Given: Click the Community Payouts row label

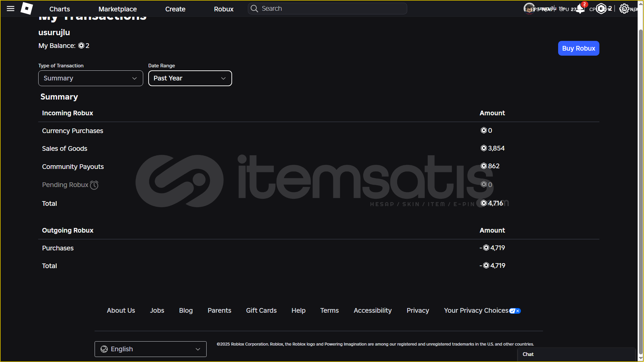Looking at the screenshot, I should pyautogui.click(x=73, y=167).
